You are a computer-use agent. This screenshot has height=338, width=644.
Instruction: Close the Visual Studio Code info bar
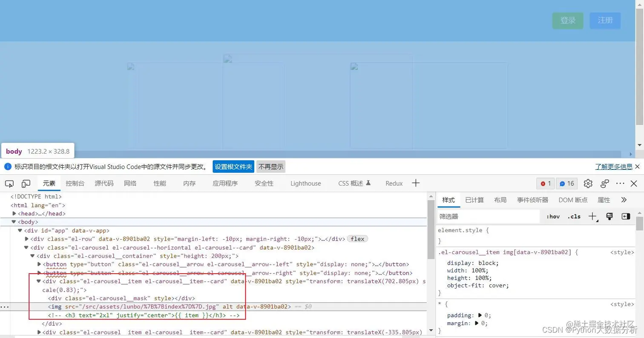(x=637, y=166)
